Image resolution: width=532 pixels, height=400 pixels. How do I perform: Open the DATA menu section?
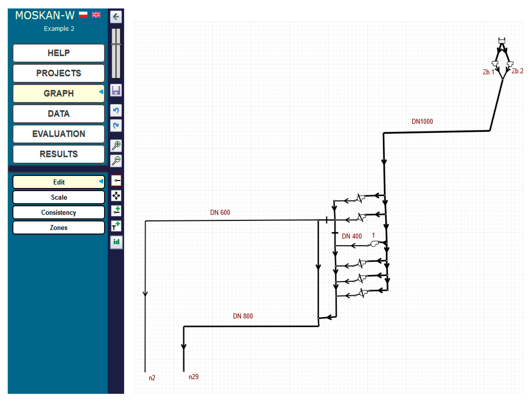pyautogui.click(x=59, y=114)
